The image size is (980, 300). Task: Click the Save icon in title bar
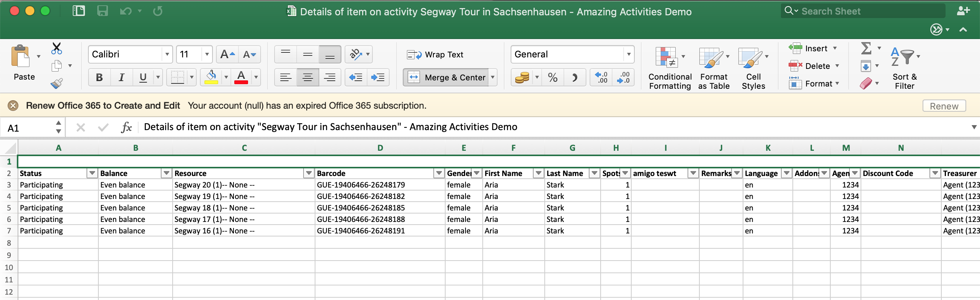coord(102,11)
